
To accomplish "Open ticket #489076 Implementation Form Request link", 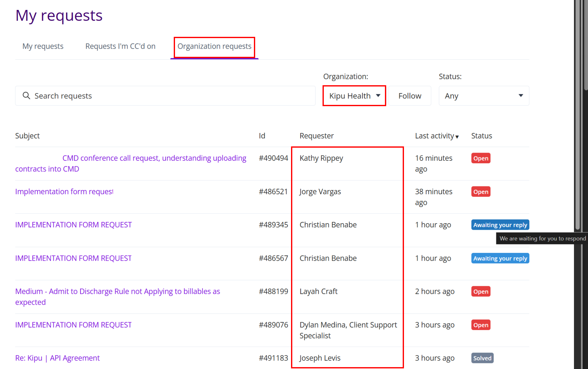I will pos(74,325).
